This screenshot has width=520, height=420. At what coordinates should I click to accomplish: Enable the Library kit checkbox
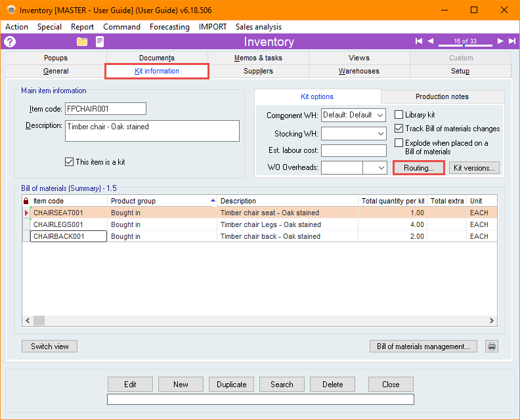(399, 115)
